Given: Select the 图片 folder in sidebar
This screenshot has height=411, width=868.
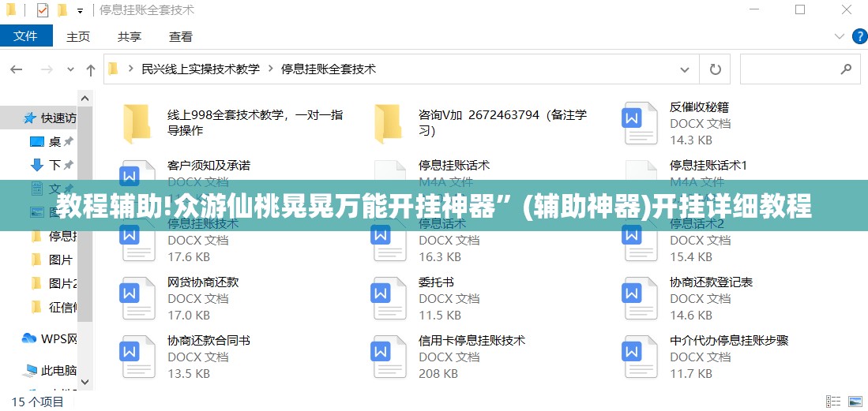Looking at the screenshot, I should pos(51,260).
